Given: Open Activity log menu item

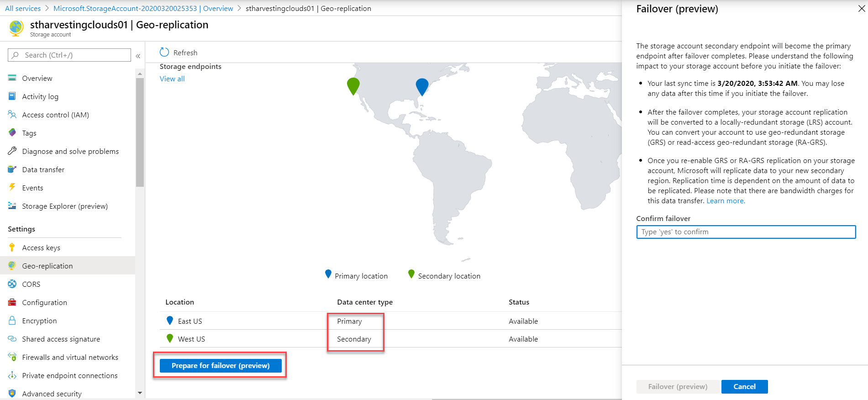Looking at the screenshot, I should coord(68,96).
